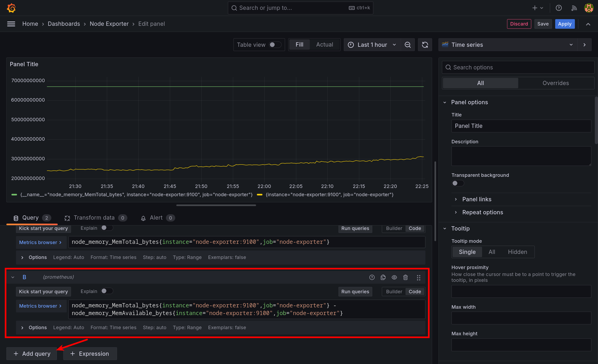Image resolution: width=598 pixels, height=364 pixels.
Task: Click the Query database icon
Action: 16,218
